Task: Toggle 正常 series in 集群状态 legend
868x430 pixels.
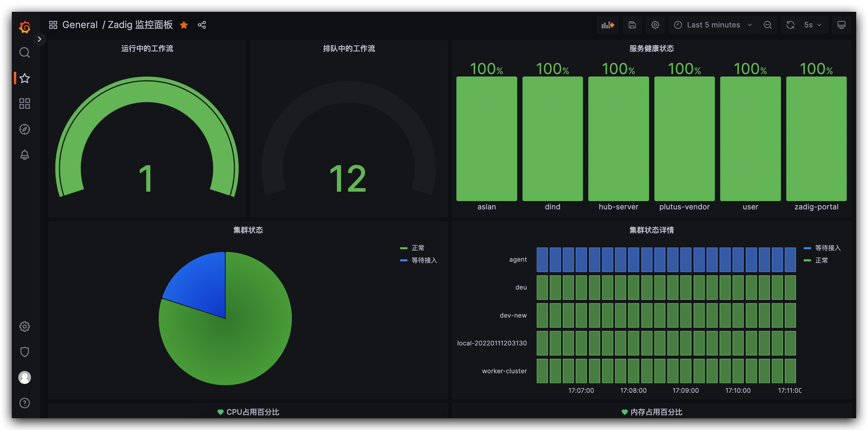Action: point(418,248)
